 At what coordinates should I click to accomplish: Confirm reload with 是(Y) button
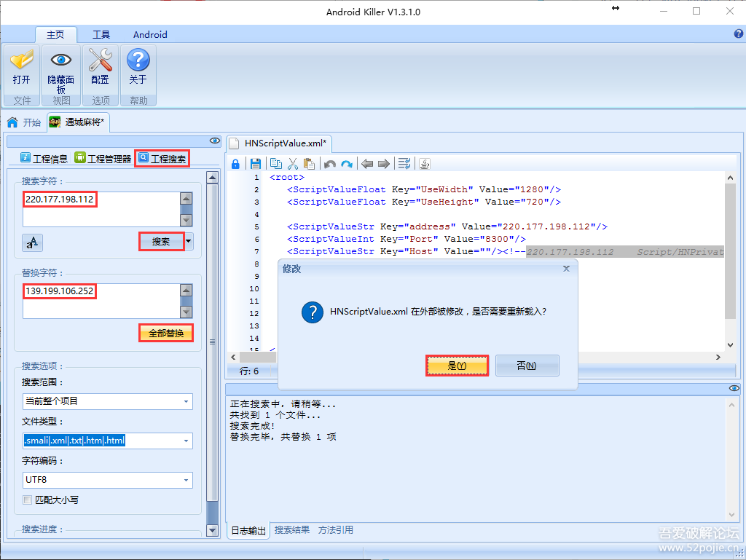tap(457, 366)
